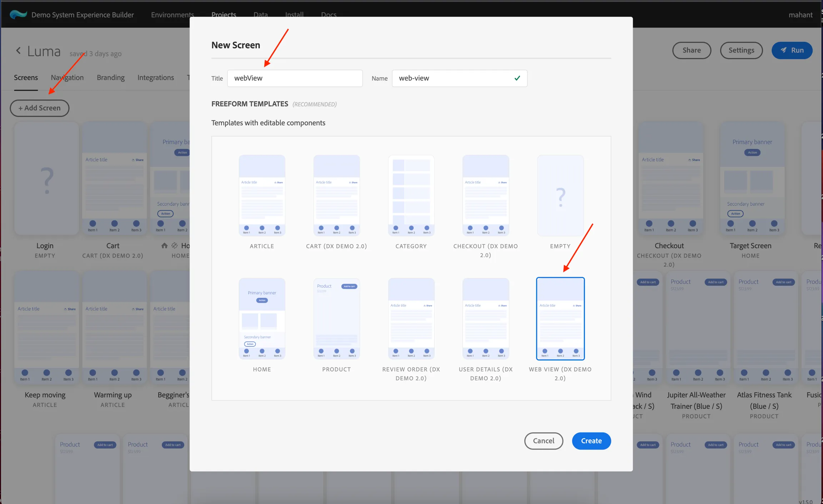The image size is (823, 504).
Task: Click the 'New Screen' dialog title
Action: (236, 45)
